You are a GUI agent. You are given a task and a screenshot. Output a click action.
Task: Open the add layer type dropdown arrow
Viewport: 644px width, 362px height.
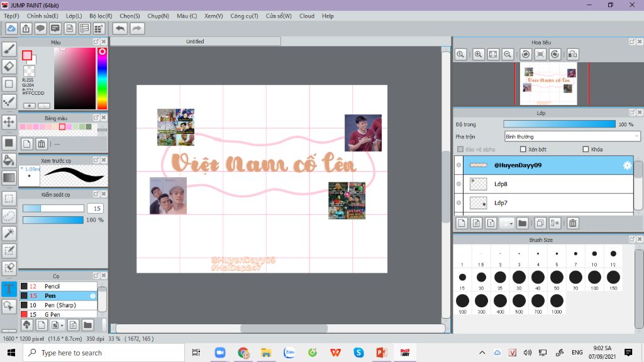point(511,223)
